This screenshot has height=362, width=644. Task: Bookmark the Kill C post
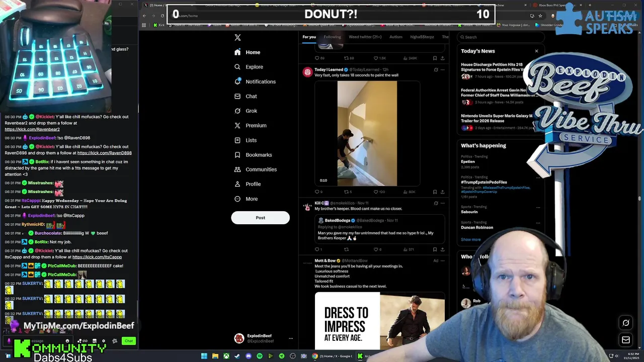click(435, 249)
